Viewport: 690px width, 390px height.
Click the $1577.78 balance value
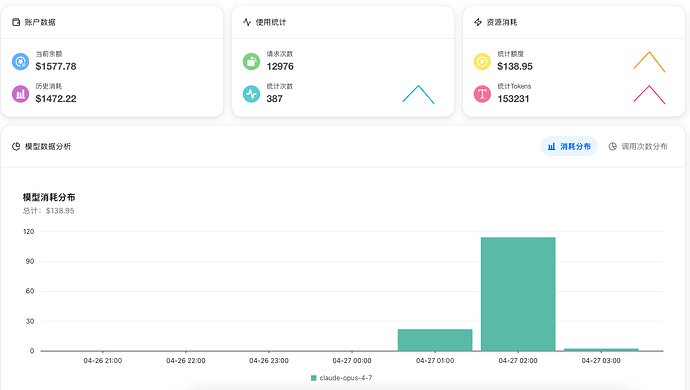[x=56, y=66]
